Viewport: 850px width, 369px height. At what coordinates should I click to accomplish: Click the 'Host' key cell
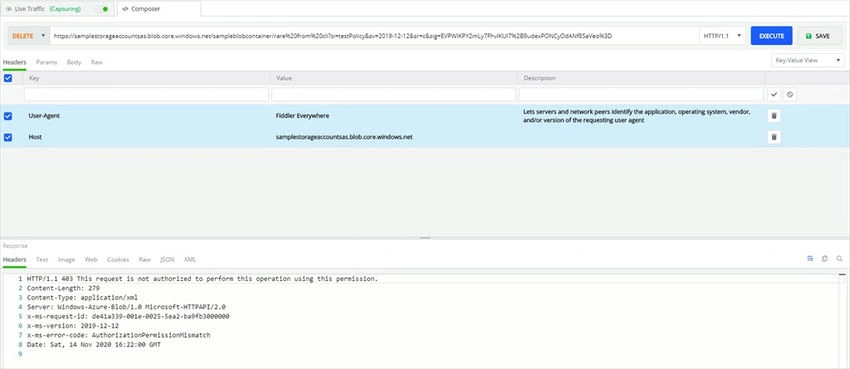point(35,137)
